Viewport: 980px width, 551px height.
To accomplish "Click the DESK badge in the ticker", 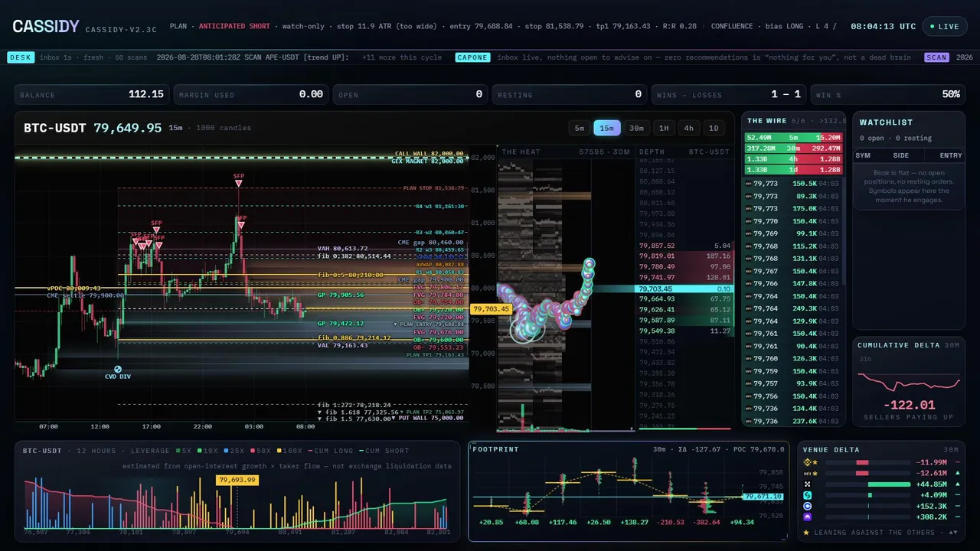I will tap(20, 57).
